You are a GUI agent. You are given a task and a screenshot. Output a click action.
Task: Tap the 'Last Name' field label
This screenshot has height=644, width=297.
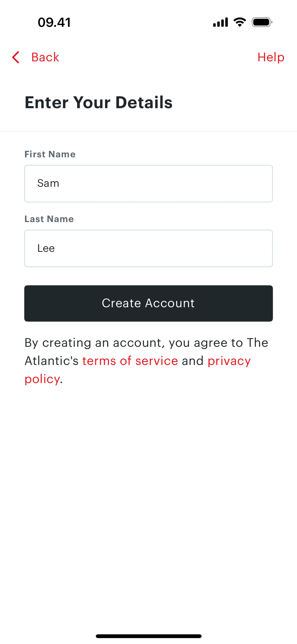click(x=49, y=219)
